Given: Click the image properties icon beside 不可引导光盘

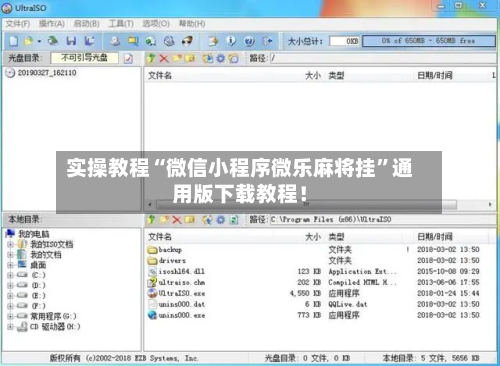Looking at the screenshot, I should click(x=128, y=58).
